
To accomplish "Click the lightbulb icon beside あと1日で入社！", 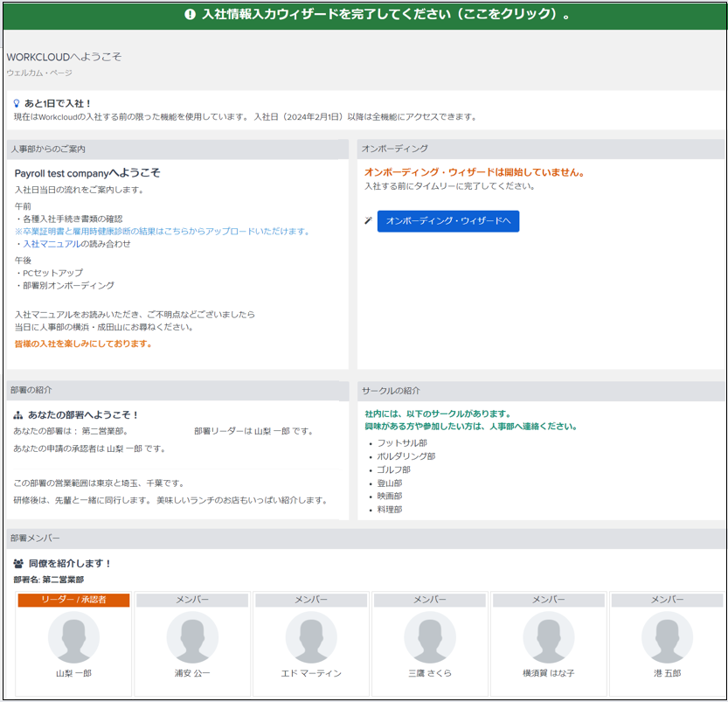I will 17,103.
